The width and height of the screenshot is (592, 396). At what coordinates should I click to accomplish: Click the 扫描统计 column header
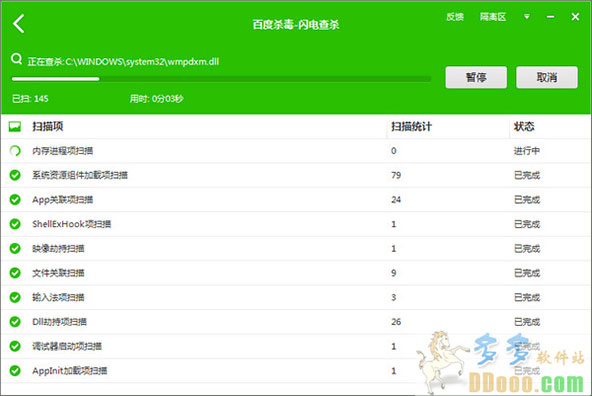coord(411,126)
